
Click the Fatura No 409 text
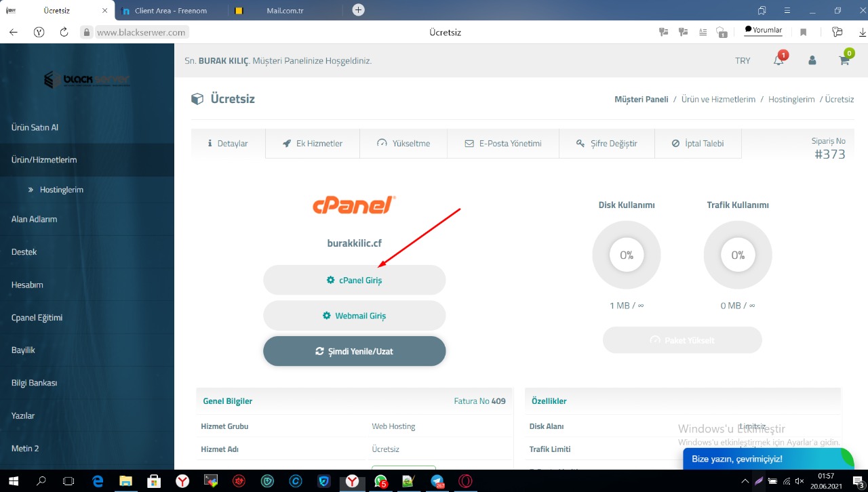[x=480, y=401]
